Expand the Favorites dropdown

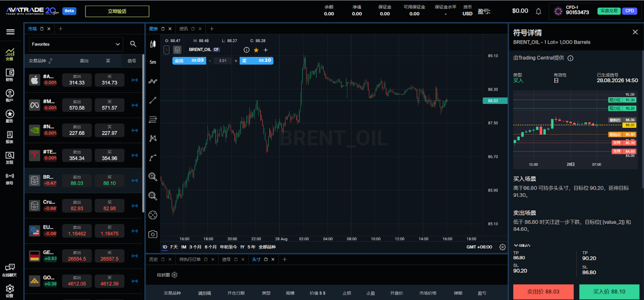(x=76, y=44)
